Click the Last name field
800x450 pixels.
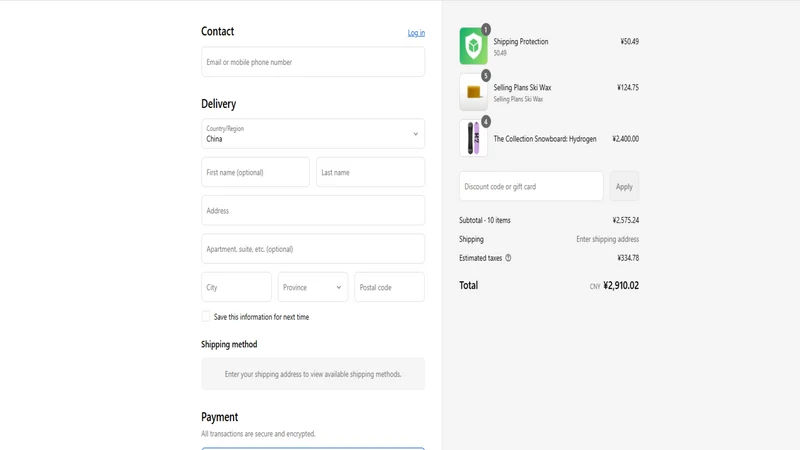370,172
